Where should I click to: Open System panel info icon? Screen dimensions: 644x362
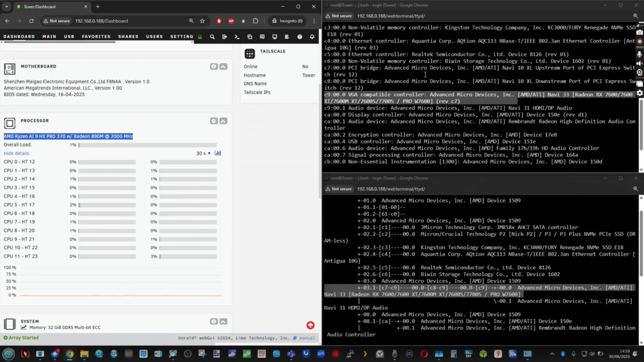pos(214,321)
